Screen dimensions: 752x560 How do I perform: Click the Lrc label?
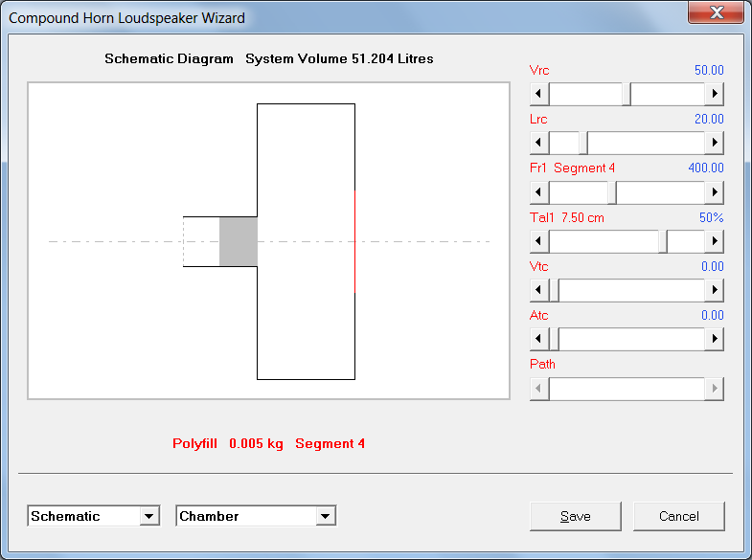coord(538,119)
